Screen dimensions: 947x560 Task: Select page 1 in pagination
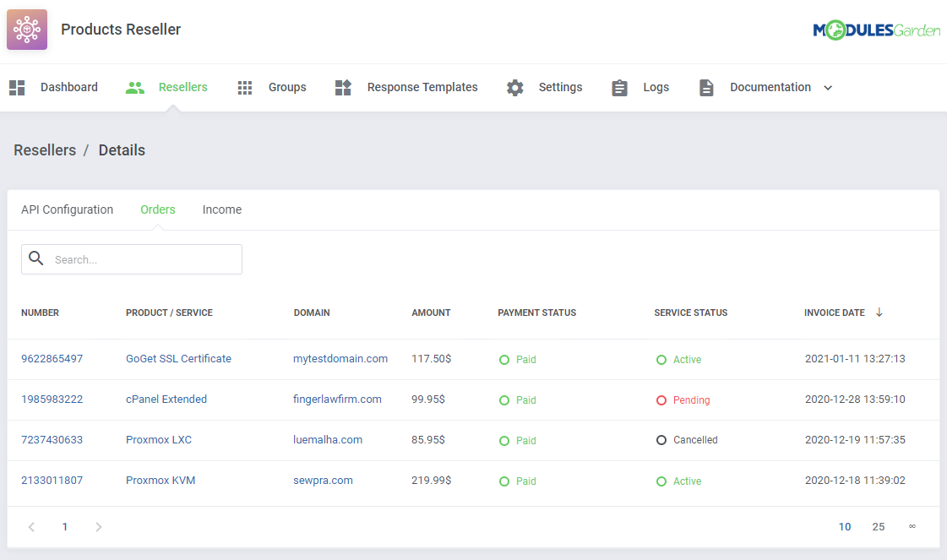click(x=64, y=527)
